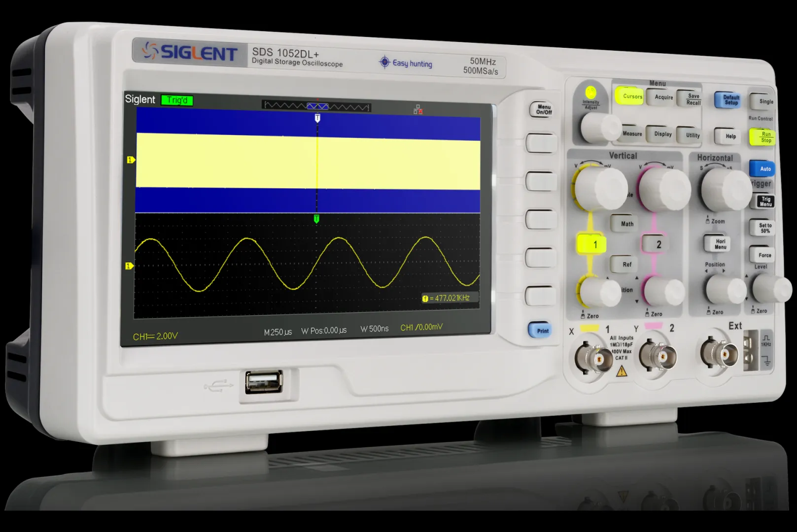The height and width of the screenshot is (532, 797).
Task: Click the waveform memory overview bar
Action: coord(316,106)
